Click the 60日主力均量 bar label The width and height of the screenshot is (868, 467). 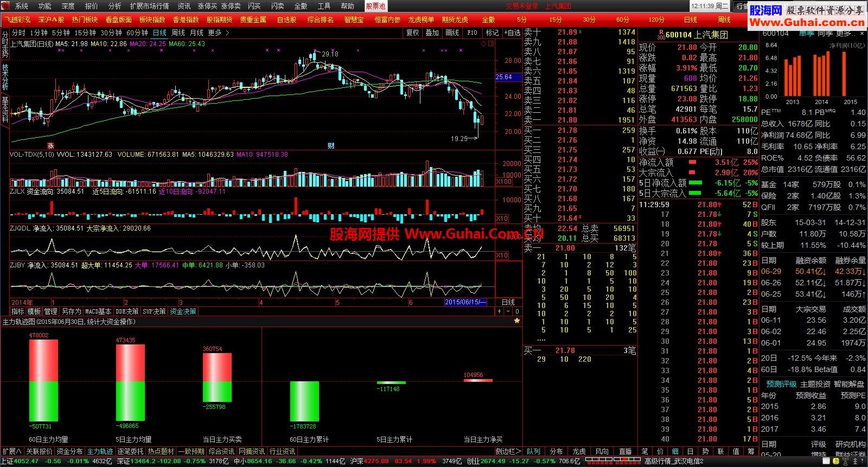[48, 439]
